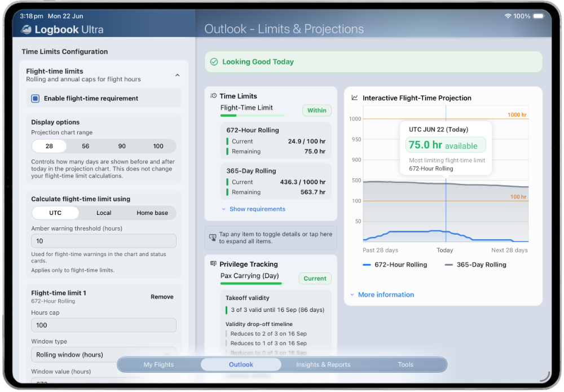Remove Flight-time limit 1
Screen dimensions: 564x392
tap(162, 297)
